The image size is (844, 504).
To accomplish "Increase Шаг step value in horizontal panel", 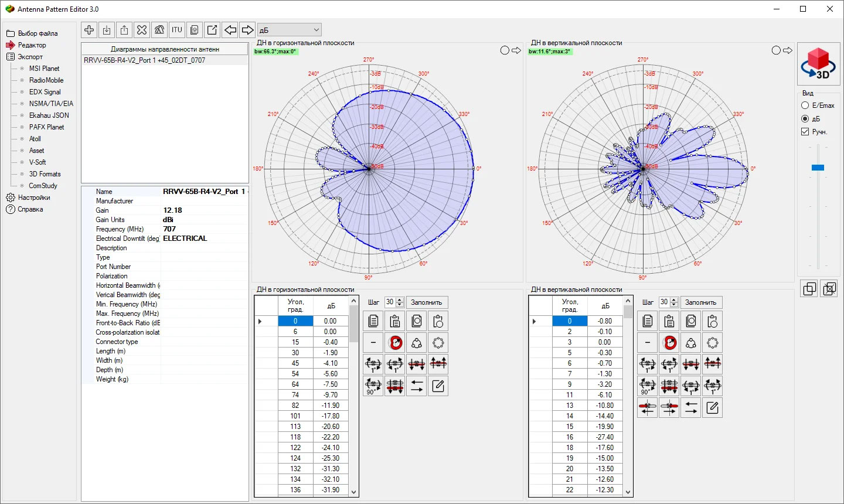I will [400, 300].
